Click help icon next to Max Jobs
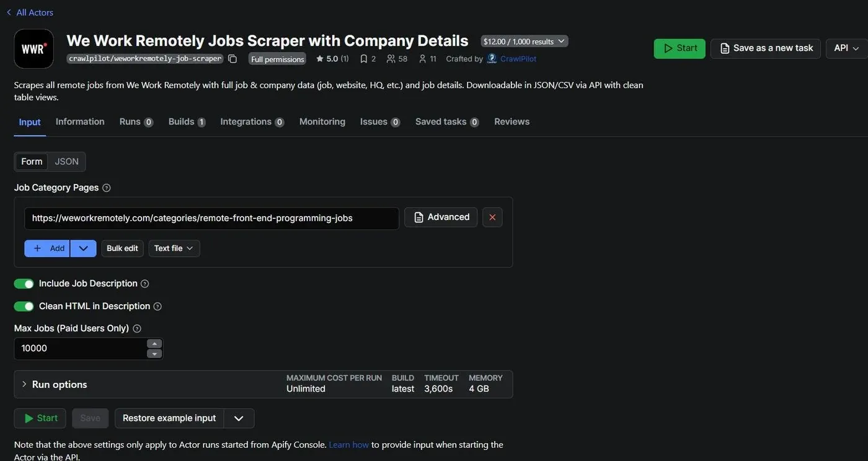This screenshot has width=868, height=461. [137, 328]
